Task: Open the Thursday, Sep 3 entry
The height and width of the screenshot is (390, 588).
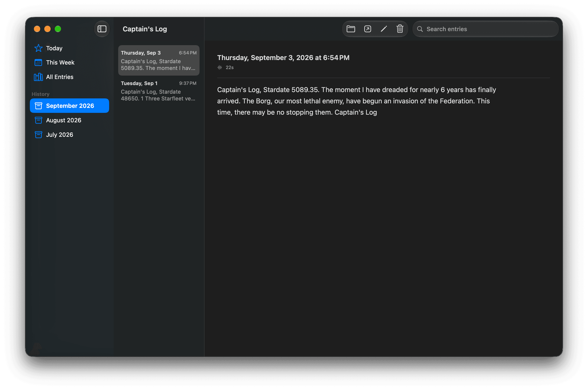Action: point(159,60)
